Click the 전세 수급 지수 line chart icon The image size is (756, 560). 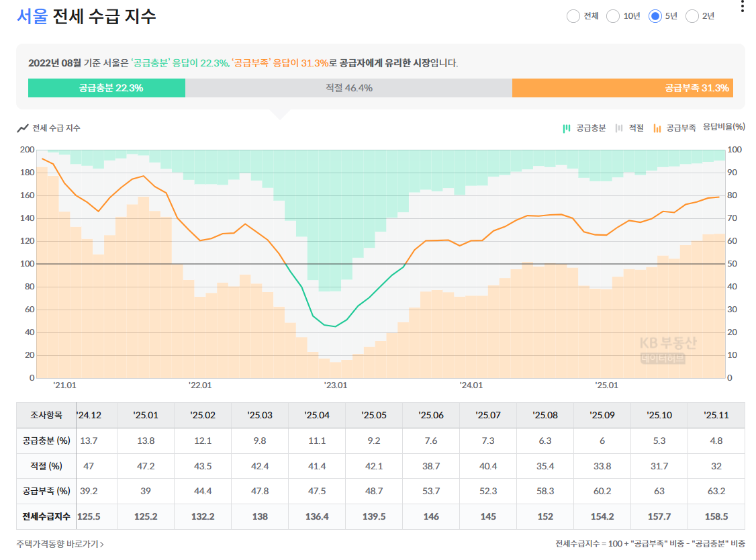[x=23, y=128]
